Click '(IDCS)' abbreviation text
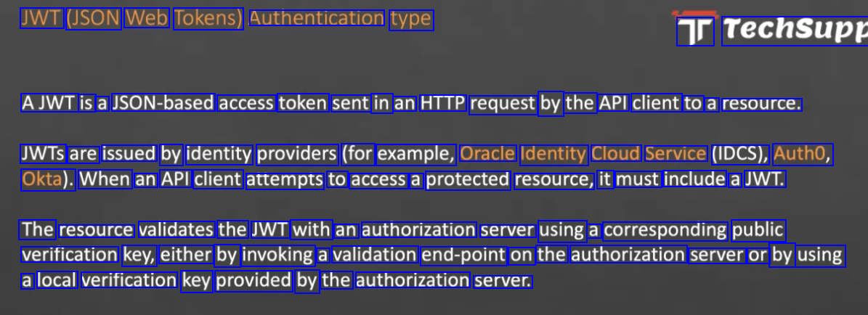 tap(739, 154)
